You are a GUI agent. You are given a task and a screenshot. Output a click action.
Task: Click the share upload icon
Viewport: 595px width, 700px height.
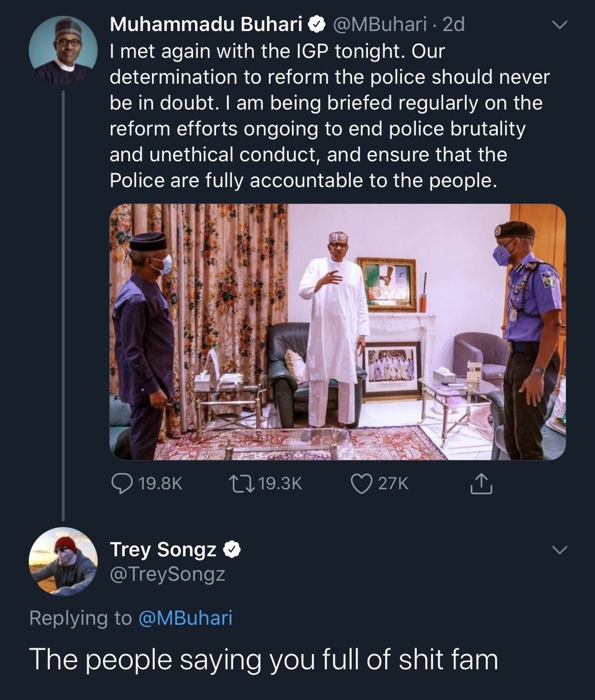[x=481, y=483]
